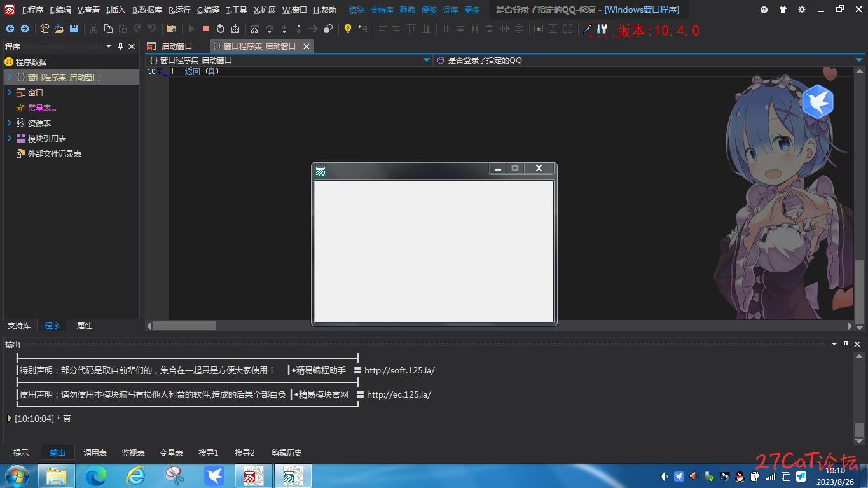
Task: Select the 常量表... tree item
Action: (x=42, y=108)
